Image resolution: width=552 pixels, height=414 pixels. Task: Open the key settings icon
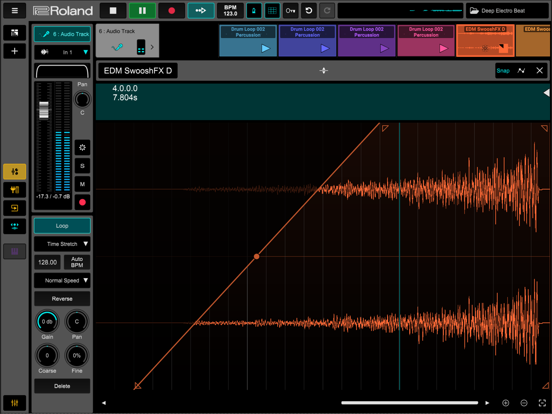click(290, 11)
